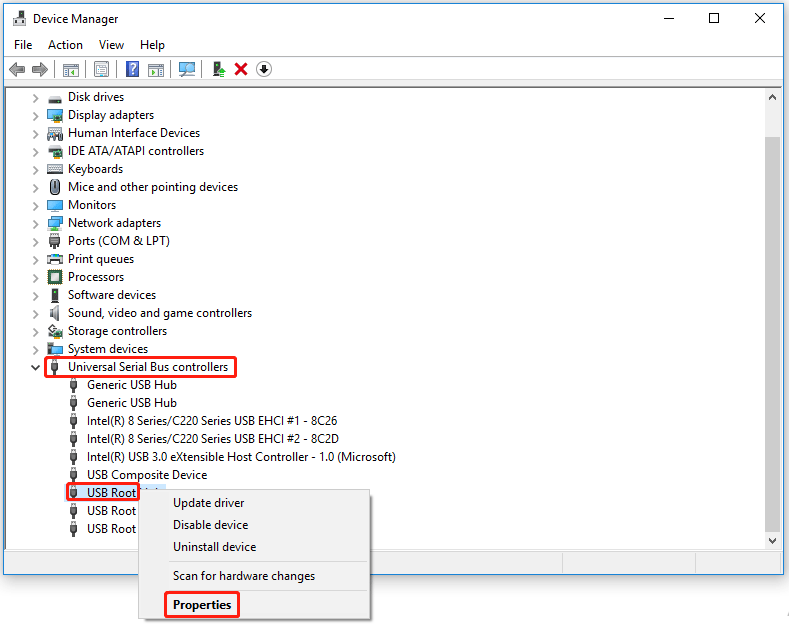Select the Monitors category label
The width and height of the screenshot is (789, 625).
(x=92, y=205)
